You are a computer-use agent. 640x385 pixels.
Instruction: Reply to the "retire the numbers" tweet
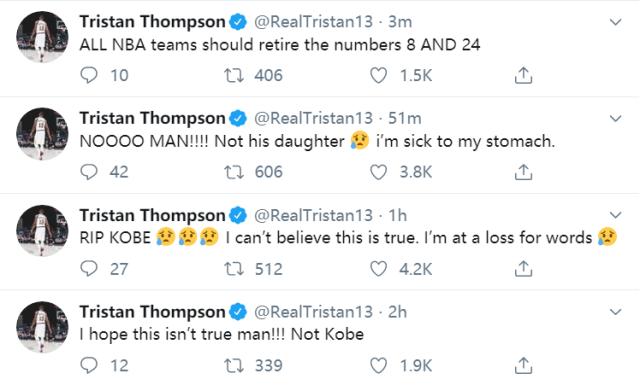tap(89, 76)
